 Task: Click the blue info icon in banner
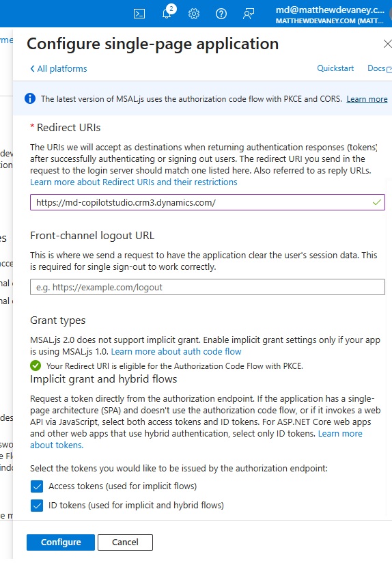pyautogui.click(x=30, y=99)
